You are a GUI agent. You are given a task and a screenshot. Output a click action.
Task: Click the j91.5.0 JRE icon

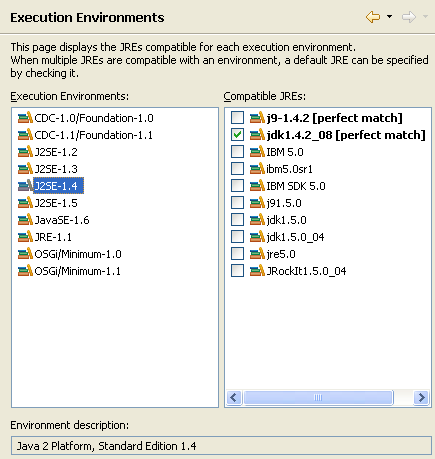(x=257, y=203)
